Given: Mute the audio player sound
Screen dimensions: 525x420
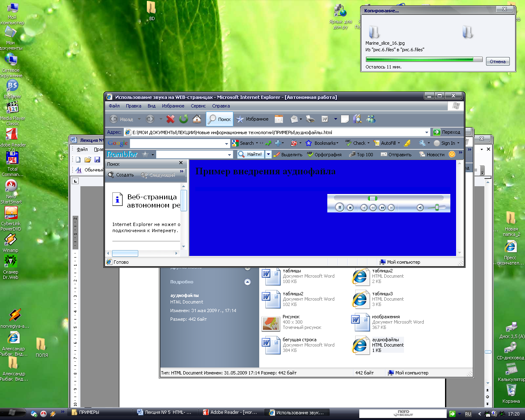Looking at the screenshot, I should 420,208.
